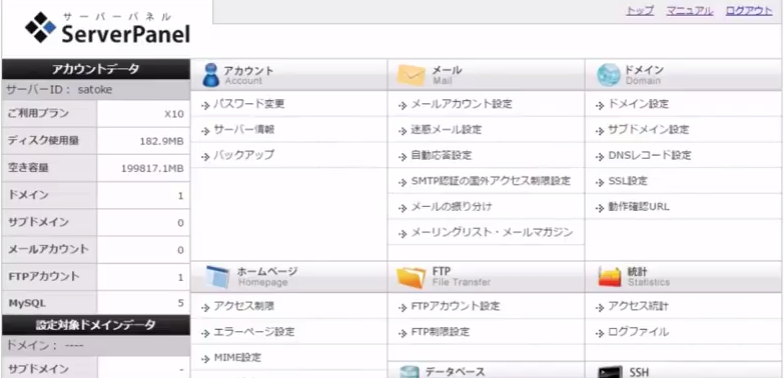Open アクセス統計
Screen dimensions: 784x378
[x=638, y=306]
